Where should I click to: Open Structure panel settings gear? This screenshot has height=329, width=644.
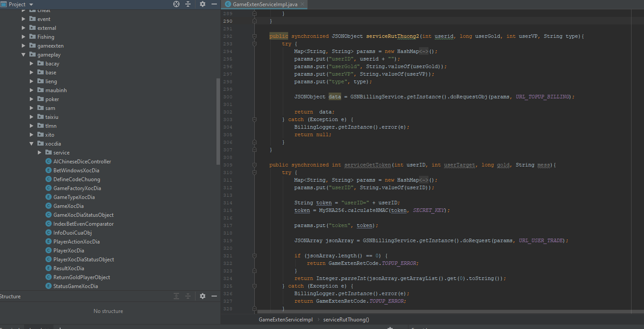203,296
